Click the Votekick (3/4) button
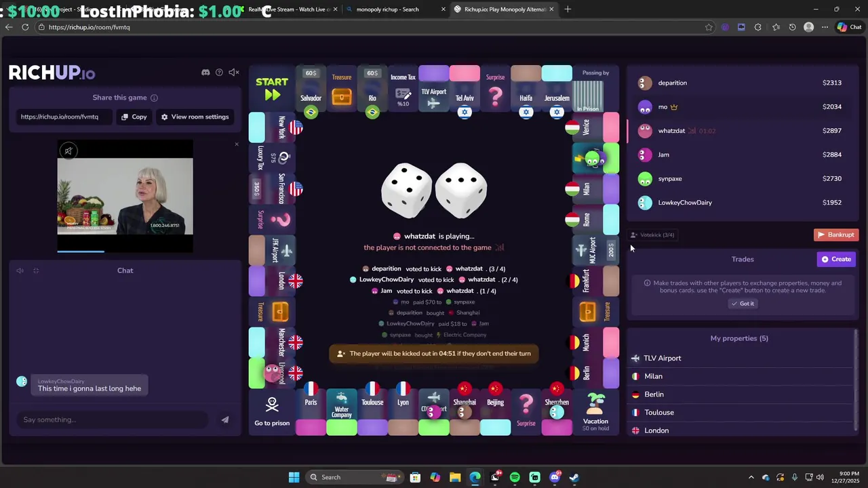 tap(652, 235)
